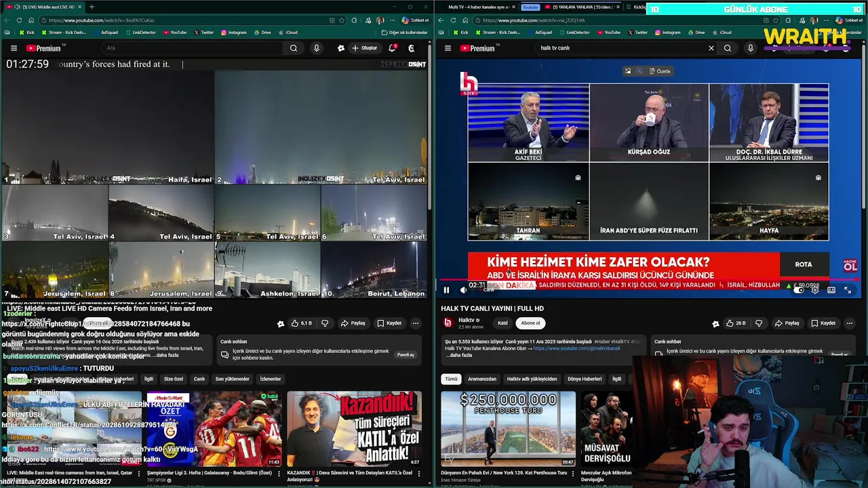The height and width of the screenshot is (488, 868).
Task: Open the Kazandık Dava Süreci video thumbnail
Action: (x=354, y=429)
